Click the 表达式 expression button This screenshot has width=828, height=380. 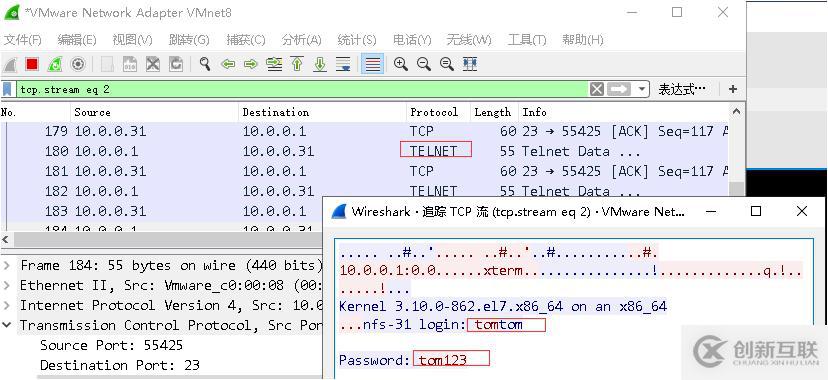[x=682, y=89]
